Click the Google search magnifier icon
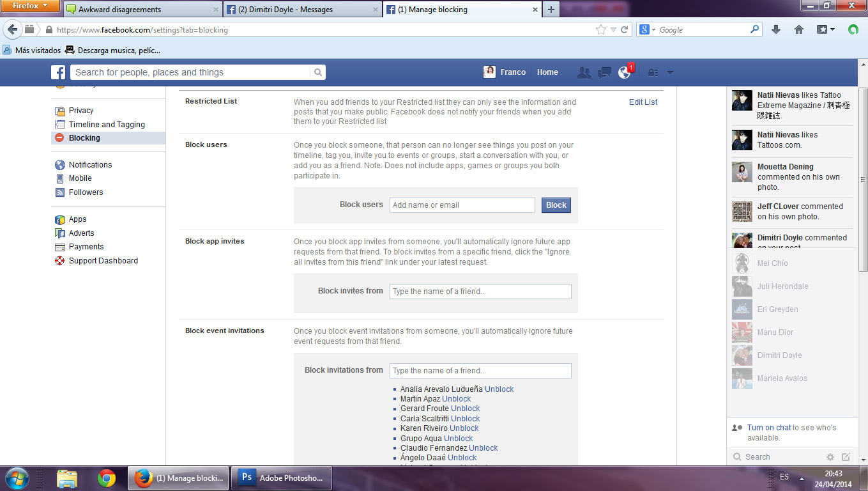Viewport: 868px width, 491px height. 755,29
